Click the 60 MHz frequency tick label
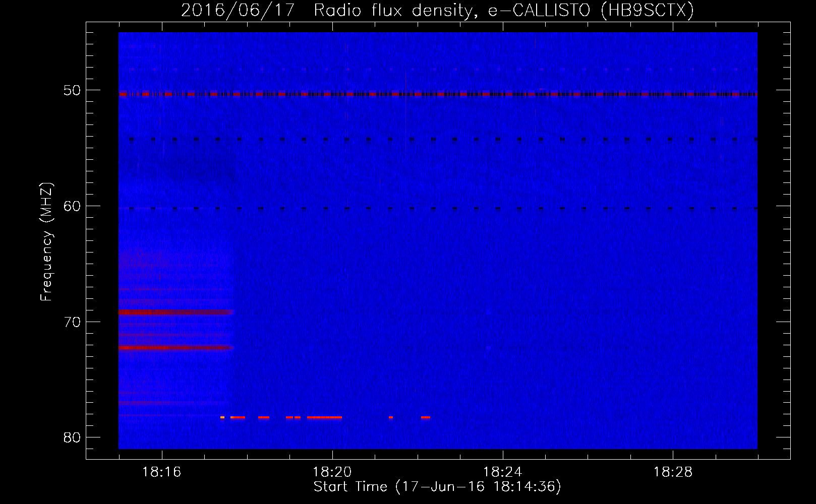 pyautogui.click(x=72, y=206)
